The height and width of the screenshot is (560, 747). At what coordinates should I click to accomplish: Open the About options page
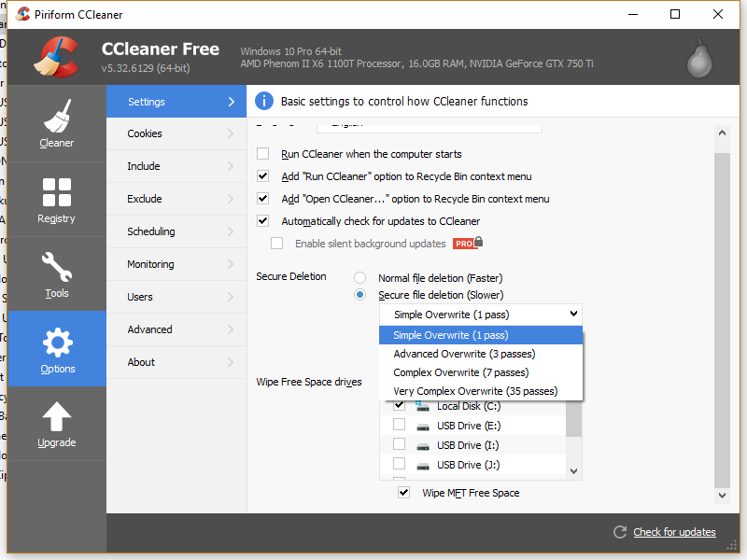(x=176, y=362)
